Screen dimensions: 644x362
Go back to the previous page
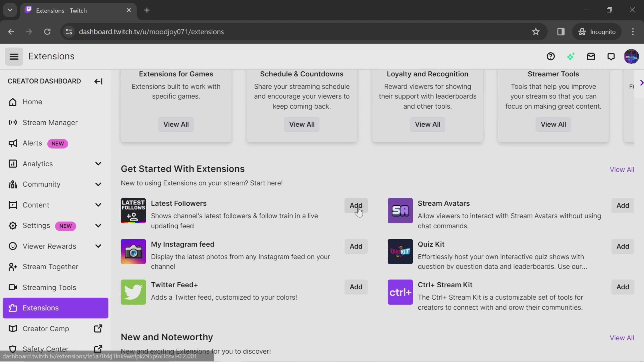(x=11, y=32)
